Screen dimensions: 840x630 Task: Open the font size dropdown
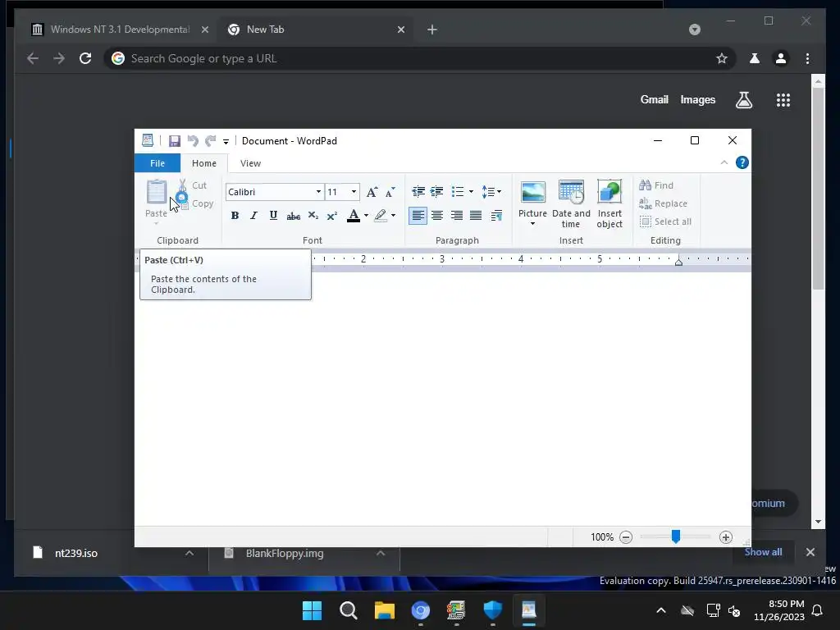354,192
